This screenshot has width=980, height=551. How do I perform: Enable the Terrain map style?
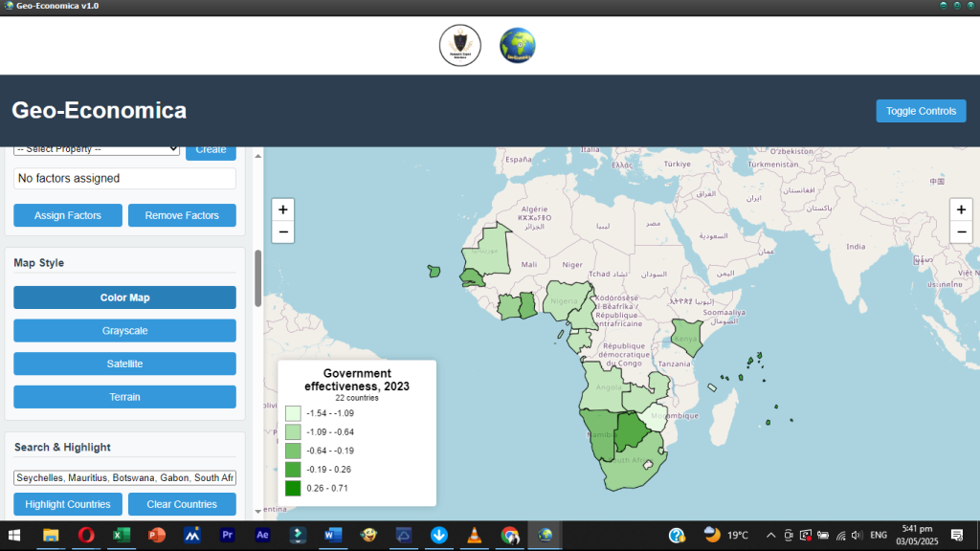coord(124,397)
